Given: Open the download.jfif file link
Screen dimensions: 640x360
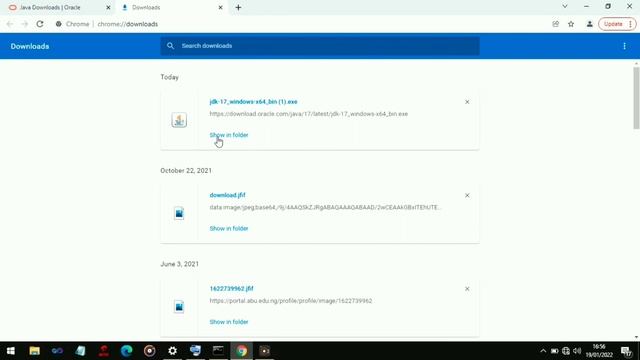Looking at the screenshot, I should tap(227, 195).
